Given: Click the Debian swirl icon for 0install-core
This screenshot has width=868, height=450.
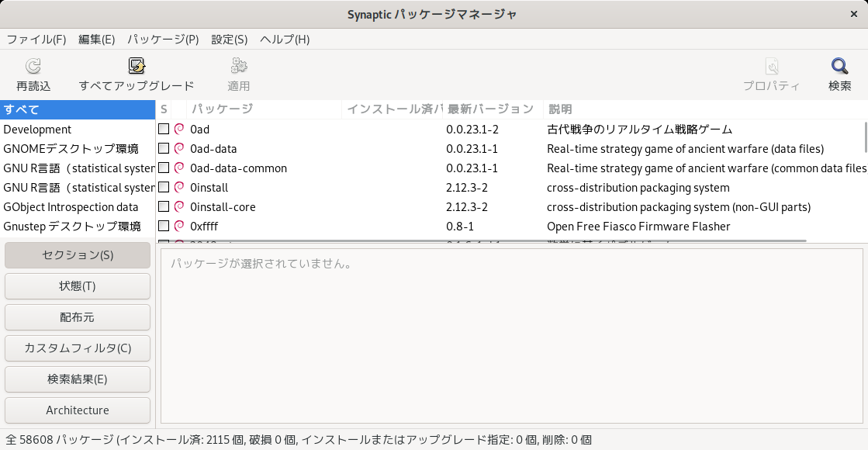Looking at the screenshot, I should 179,206.
